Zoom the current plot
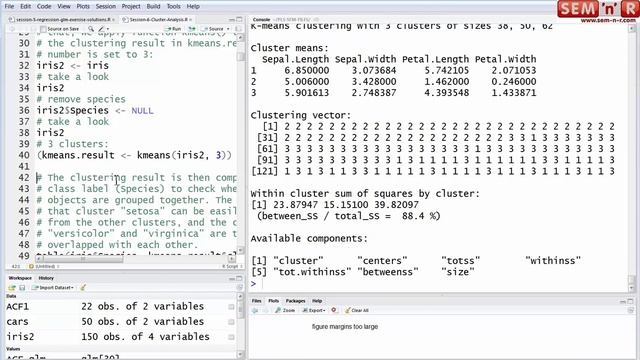The width and height of the screenshot is (640, 360). pos(285,311)
